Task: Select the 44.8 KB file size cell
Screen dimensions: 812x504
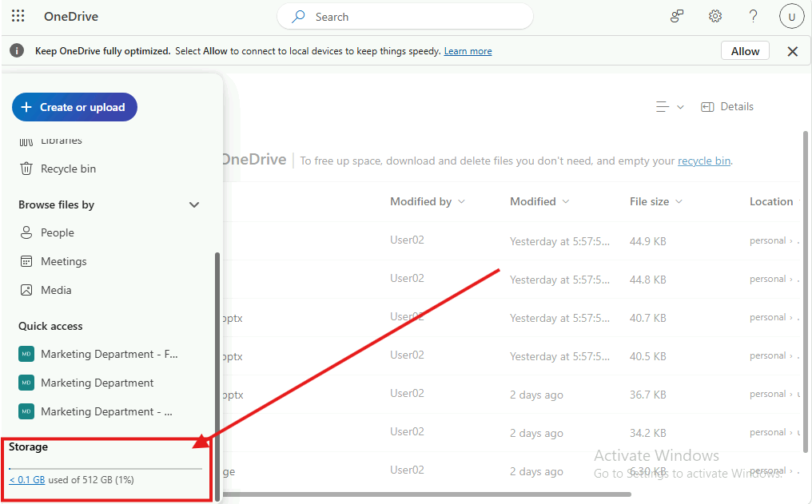Action: tap(648, 280)
